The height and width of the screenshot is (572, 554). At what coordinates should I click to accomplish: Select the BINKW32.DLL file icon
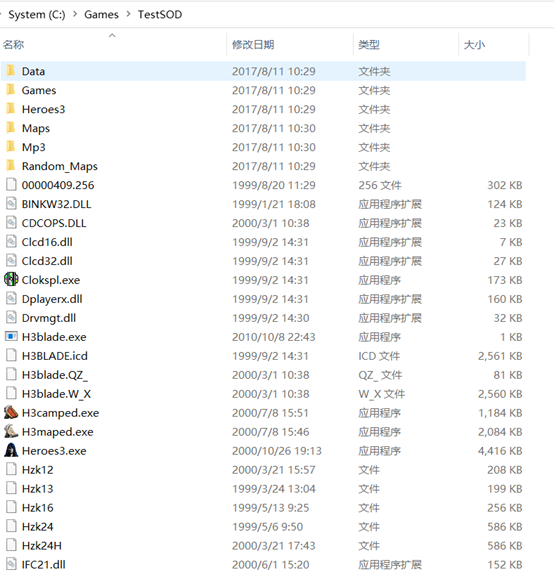coord(11,204)
